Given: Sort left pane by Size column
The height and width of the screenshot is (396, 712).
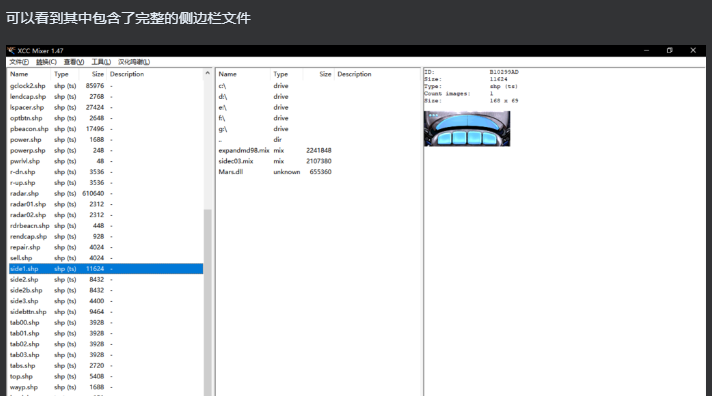Looking at the screenshot, I should 93,74.
